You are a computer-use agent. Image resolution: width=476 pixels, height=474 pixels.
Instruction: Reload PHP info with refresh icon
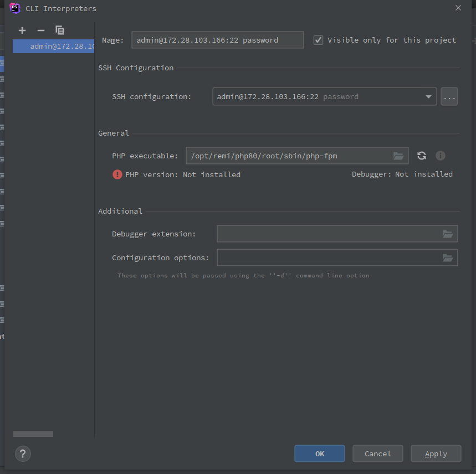(422, 156)
